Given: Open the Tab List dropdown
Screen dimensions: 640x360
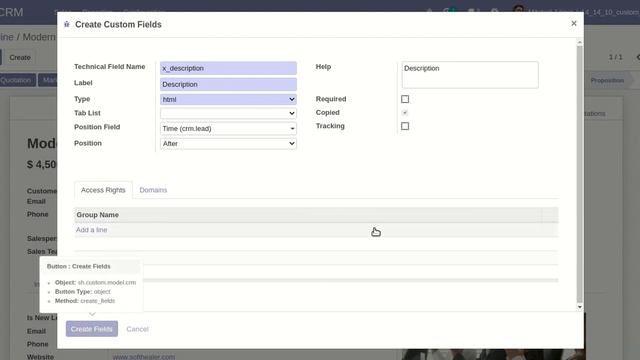Looking at the screenshot, I should tap(228, 113).
